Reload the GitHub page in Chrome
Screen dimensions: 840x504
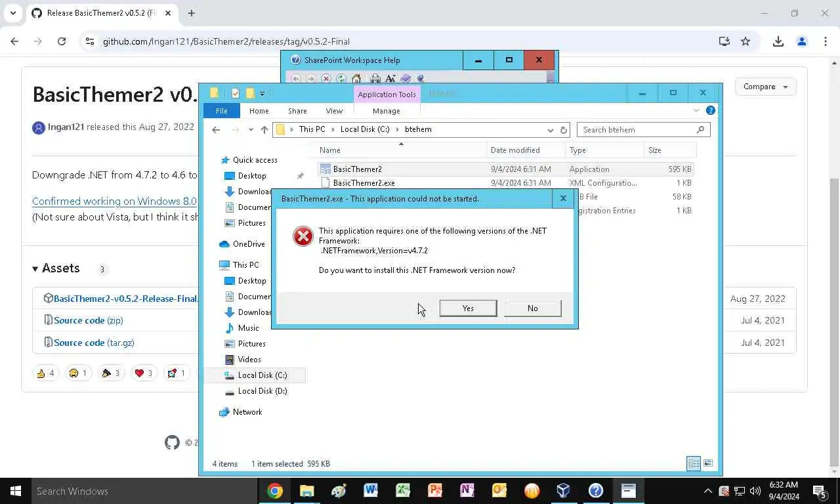62,41
